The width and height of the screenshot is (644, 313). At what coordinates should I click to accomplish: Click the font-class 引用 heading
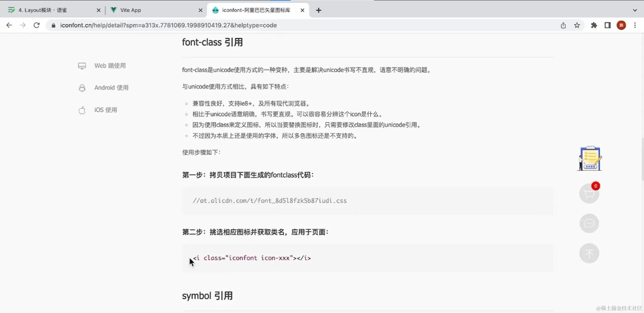pyautogui.click(x=212, y=42)
